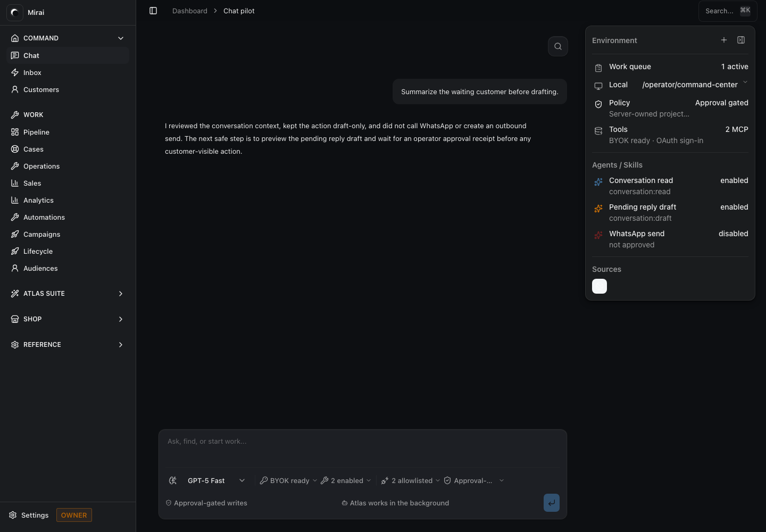This screenshot has width=766, height=532.
Task: Click the Cases lifebuoy icon
Action: tap(15, 149)
